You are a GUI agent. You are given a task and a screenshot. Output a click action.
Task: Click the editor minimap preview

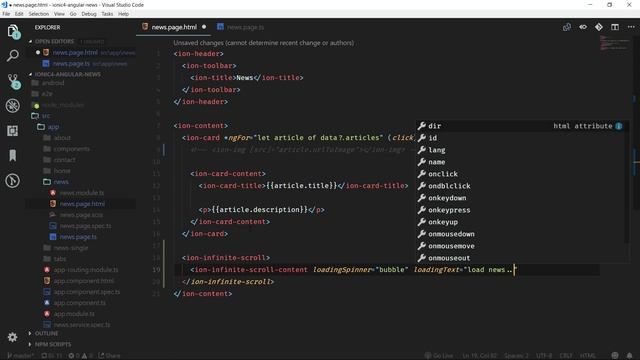coord(615,43)
